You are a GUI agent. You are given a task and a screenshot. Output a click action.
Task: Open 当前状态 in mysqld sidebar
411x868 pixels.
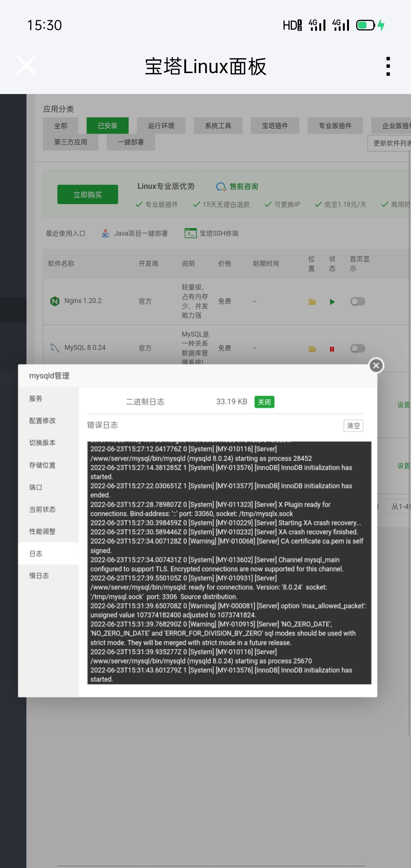[x=48, y=509]
